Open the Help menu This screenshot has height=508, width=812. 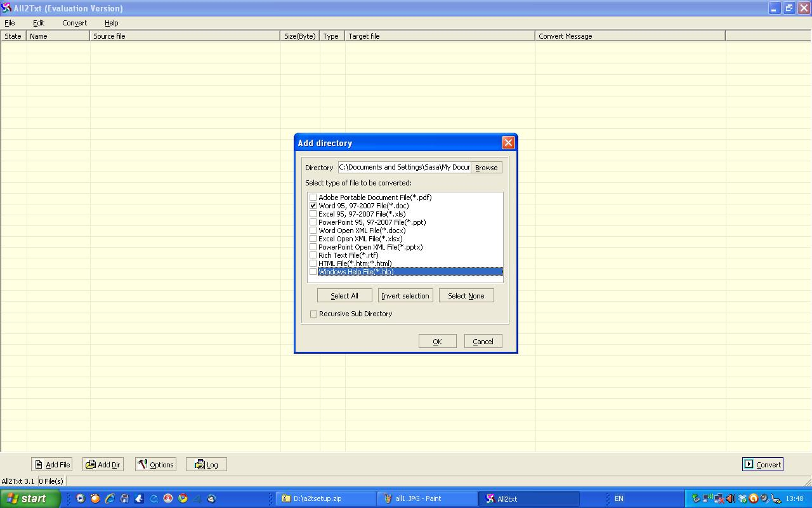112,23
